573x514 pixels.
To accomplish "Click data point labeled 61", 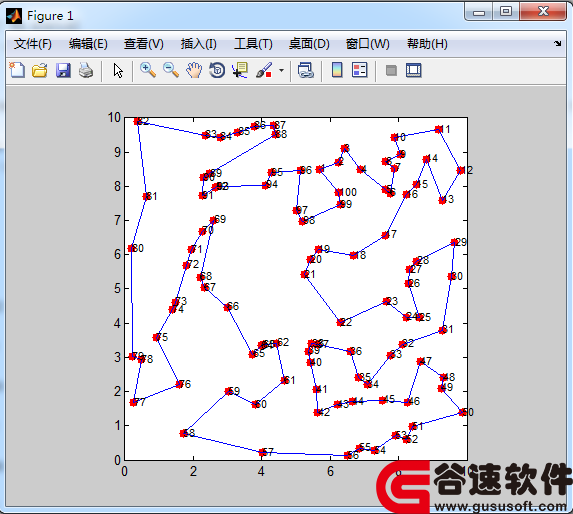I will tap(284, 380).
